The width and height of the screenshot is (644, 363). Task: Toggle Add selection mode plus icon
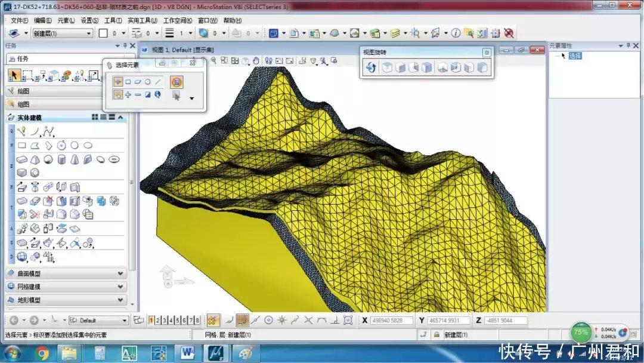pyautogui.click(x=128, y=94)
